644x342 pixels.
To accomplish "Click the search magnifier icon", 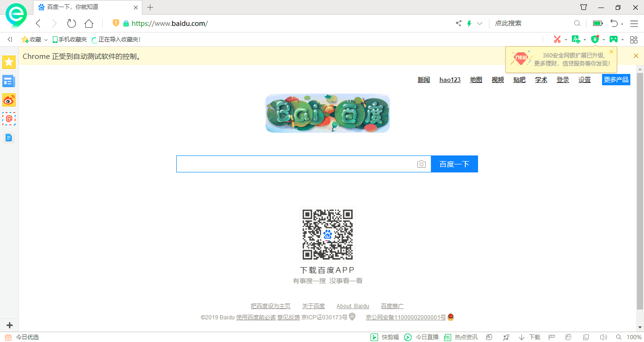I will click(x=577, y=24).
